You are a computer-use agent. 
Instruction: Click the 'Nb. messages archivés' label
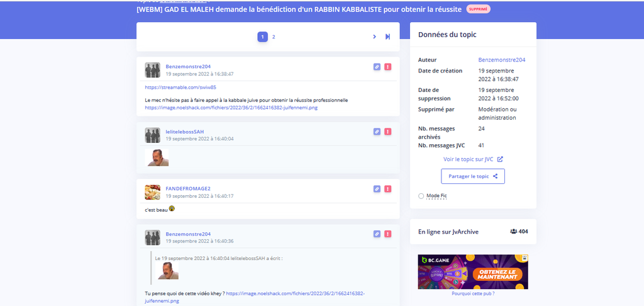coord(436,132)
